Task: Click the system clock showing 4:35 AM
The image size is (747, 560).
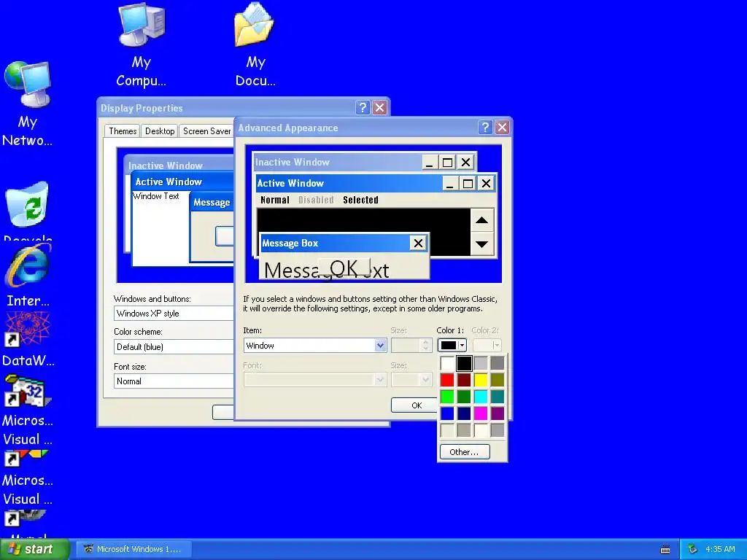Action: [720, 549]
